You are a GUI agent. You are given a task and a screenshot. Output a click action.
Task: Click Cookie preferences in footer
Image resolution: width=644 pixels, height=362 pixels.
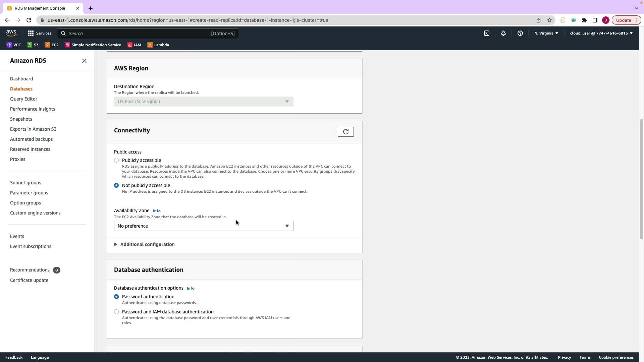pos(616,357)
